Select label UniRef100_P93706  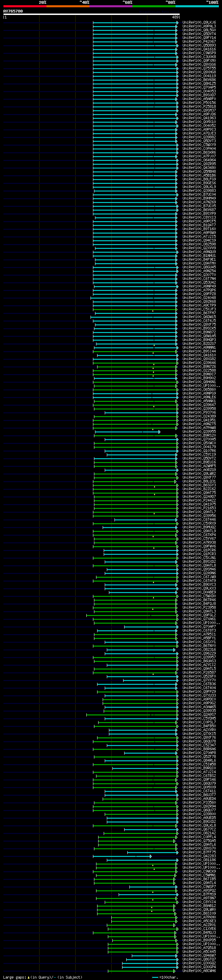(x=199, y=412)
